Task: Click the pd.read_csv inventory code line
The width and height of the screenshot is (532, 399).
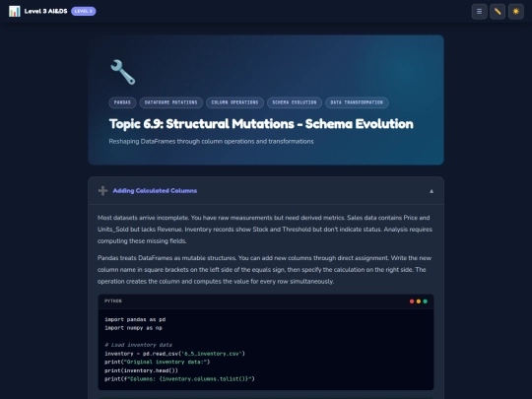Action: (174, 354)
